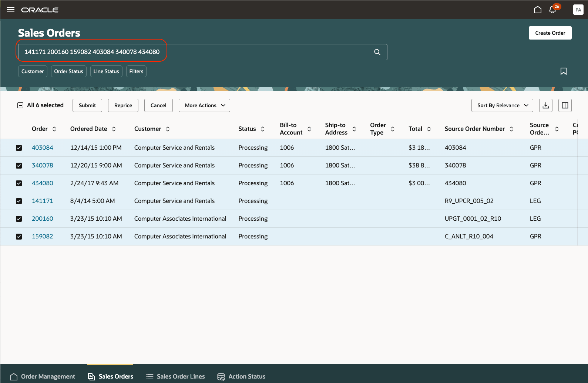Uncheck the checkbox for order 403084
The width and height of the screenshot is (588, 383).
[x=19, y=148]
